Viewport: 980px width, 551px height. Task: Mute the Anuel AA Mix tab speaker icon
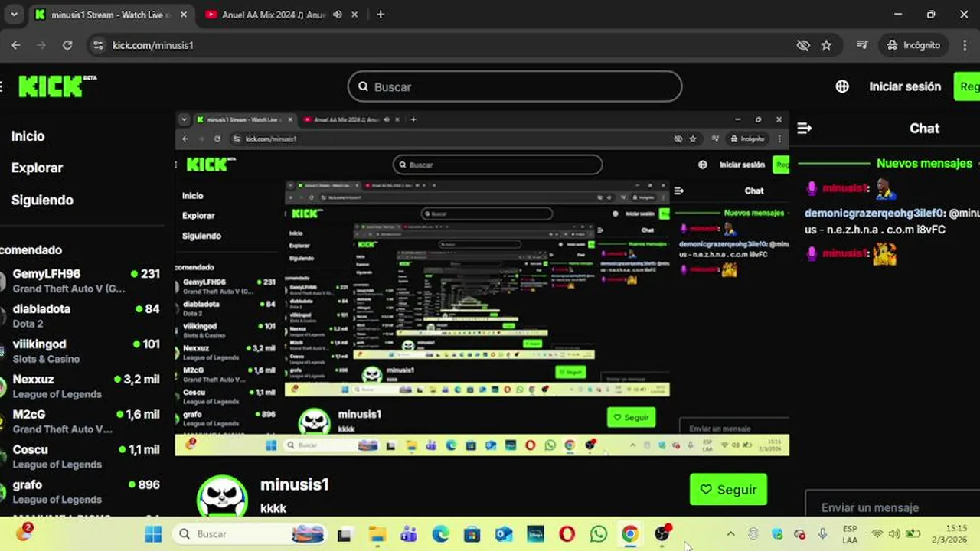[x=338, y=15]
